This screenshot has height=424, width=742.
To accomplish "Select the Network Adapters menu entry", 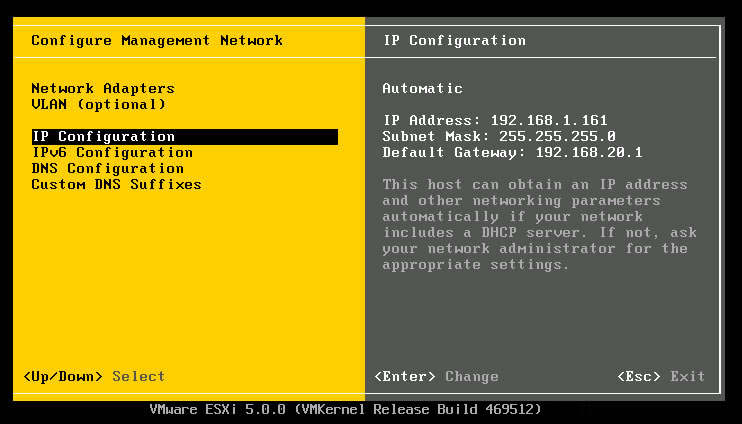I will click(x=103, y=88).
